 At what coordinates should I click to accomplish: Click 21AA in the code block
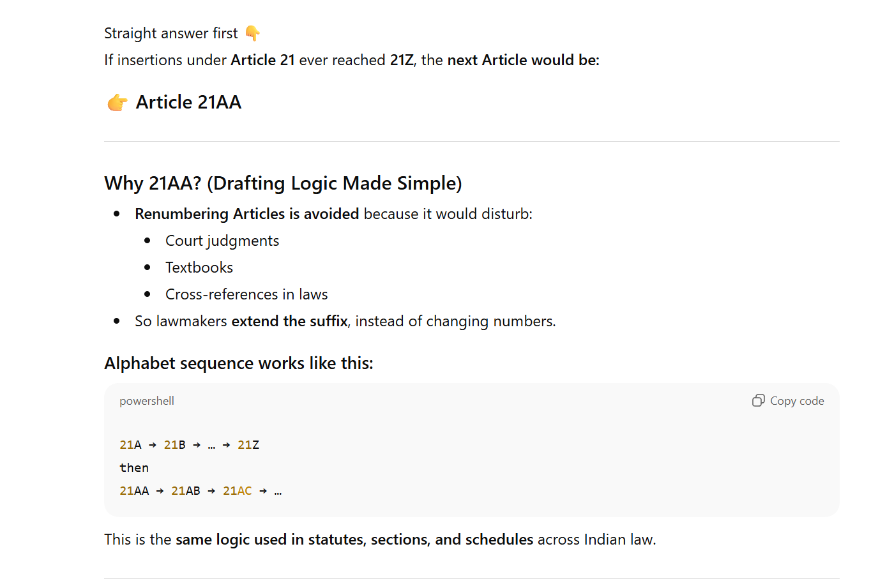(x=134, y=491)
